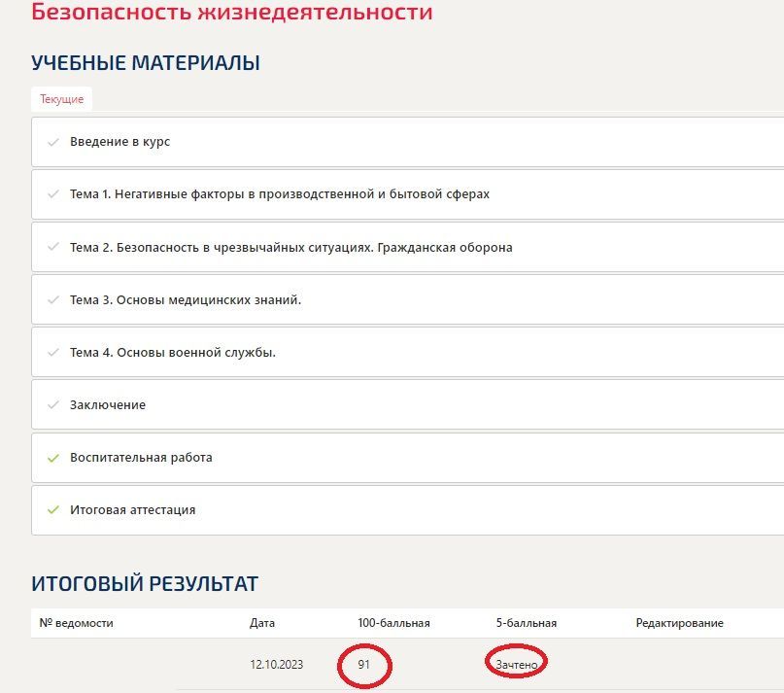Open the Введение в курс section
This screenshot has height=693, width=784.
[x=407, y=142]
